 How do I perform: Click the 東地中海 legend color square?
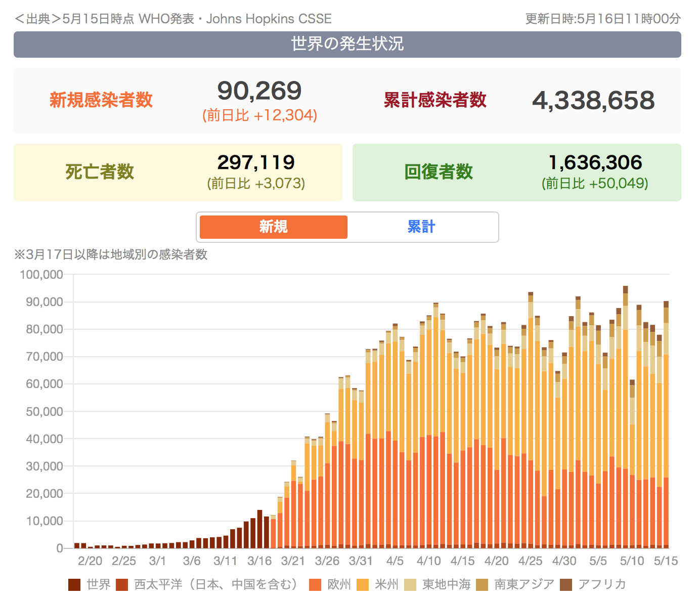click(410, 585)
